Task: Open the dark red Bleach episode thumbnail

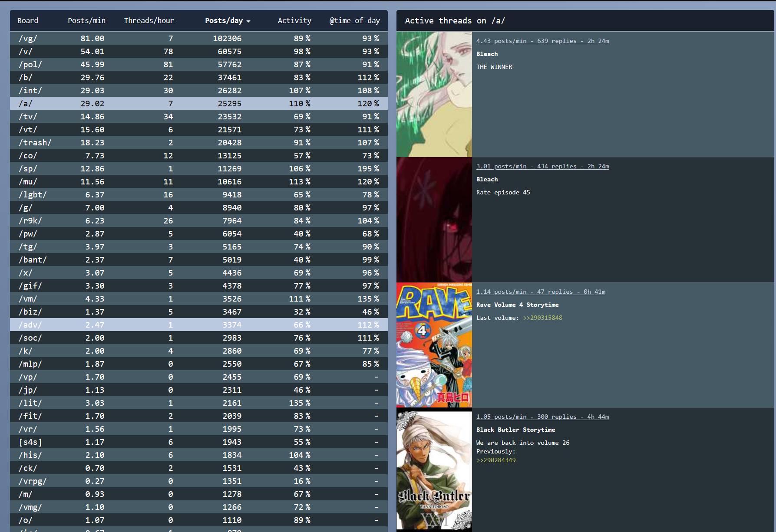Action: click(x=434, y=220)
